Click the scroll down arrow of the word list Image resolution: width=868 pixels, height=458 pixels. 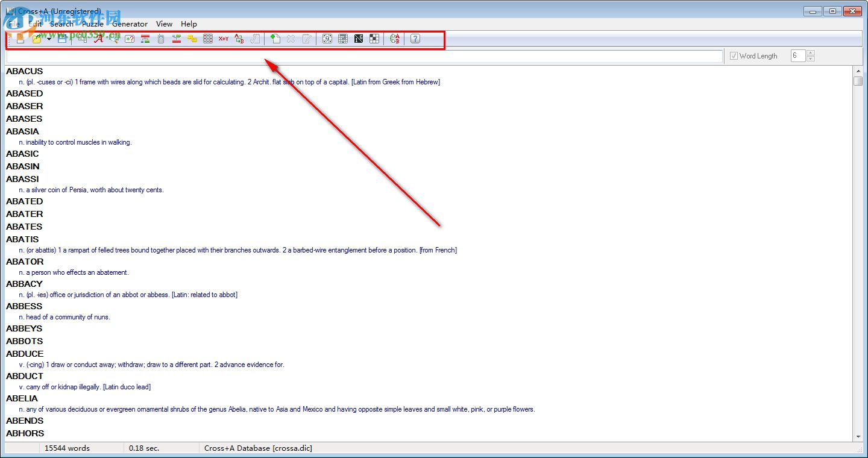(x=858, y=436)
